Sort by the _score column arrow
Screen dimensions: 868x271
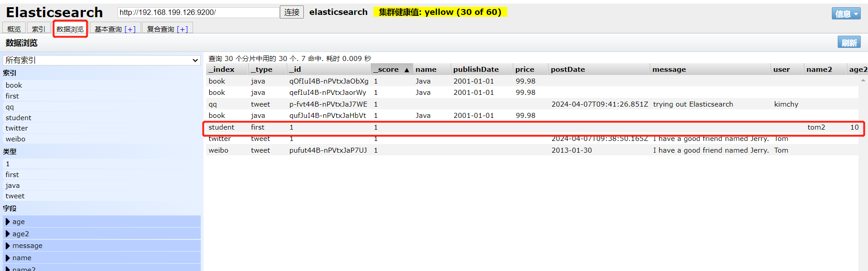[x=406, y=70]
